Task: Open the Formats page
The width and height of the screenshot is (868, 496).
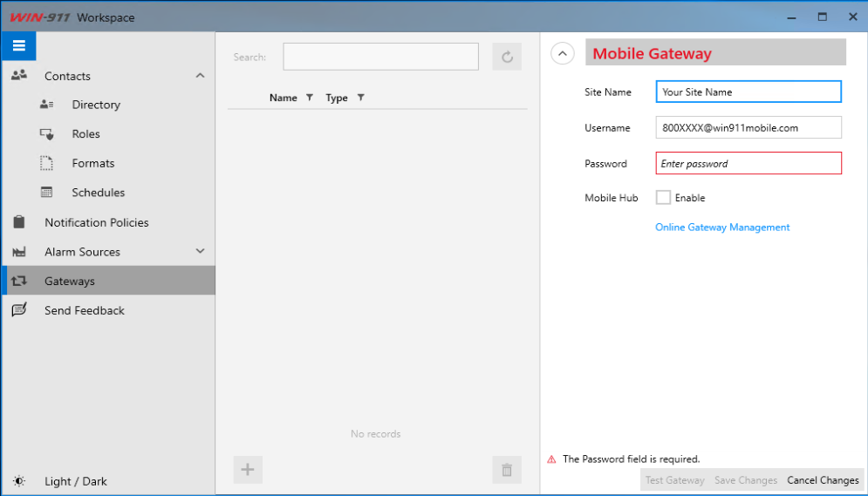Action: (x=93, y=163)
